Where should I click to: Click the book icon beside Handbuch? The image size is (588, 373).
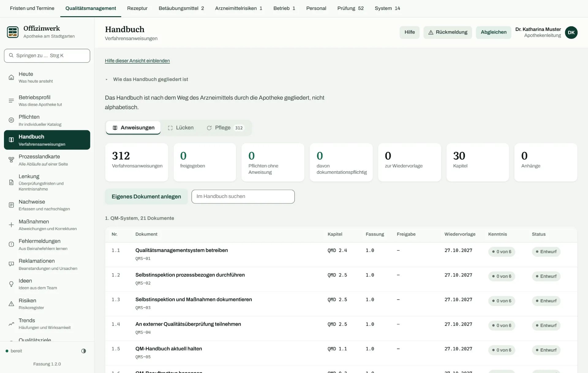[11, 140]
